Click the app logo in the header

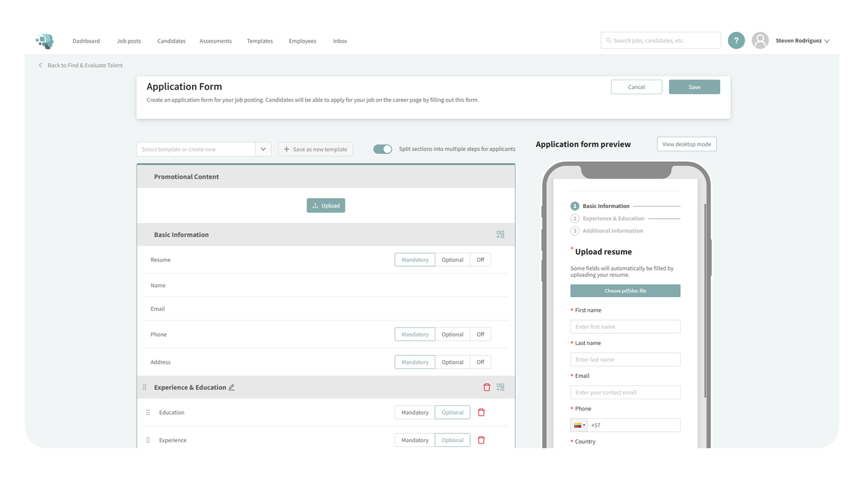tap(45, 41)
